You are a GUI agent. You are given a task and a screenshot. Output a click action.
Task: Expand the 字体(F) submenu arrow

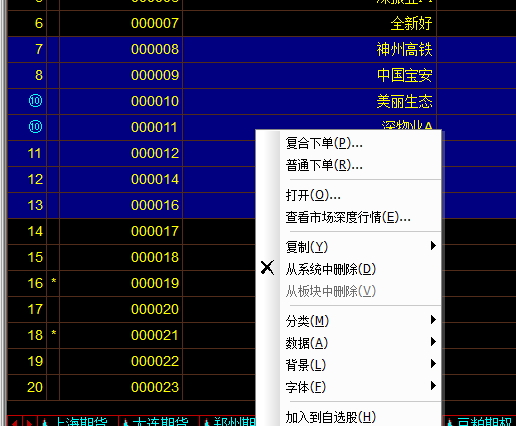433,386
